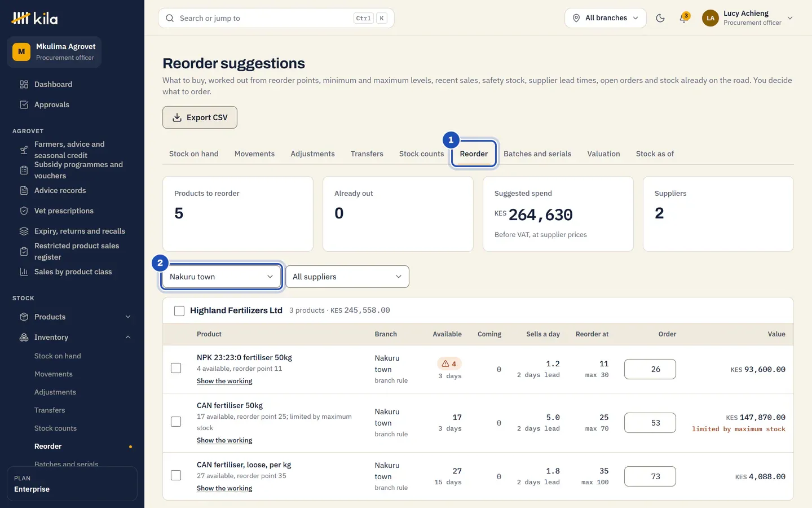812x508 pixels.
Task: Collapse the Inventory sidebar section
Action: click(x=128, y=338)
